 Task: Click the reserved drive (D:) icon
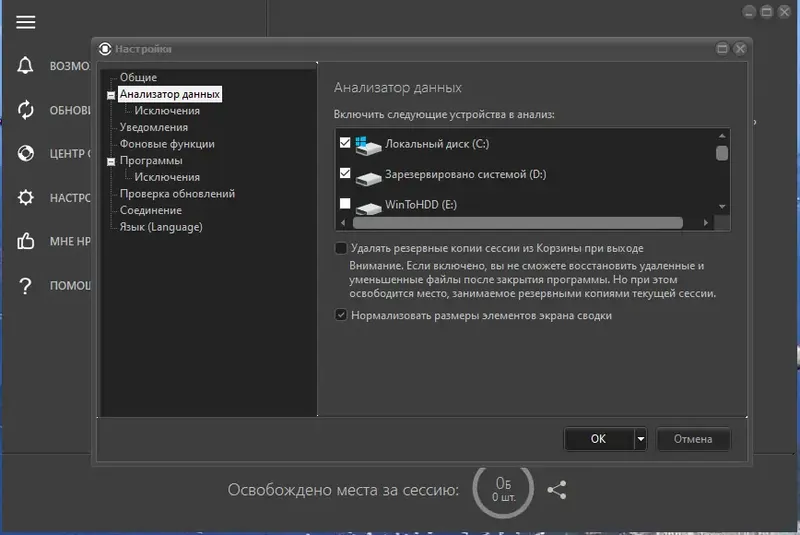[x=368, y=178]
